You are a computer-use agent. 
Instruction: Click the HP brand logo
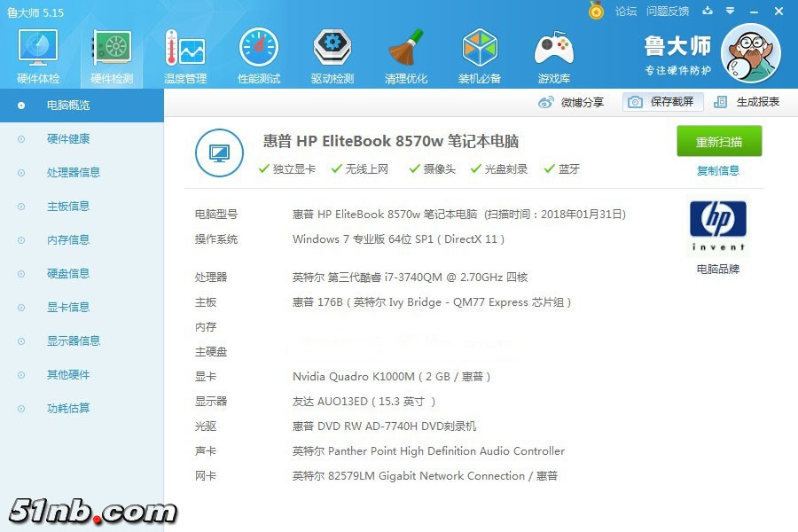pos(717,226)
